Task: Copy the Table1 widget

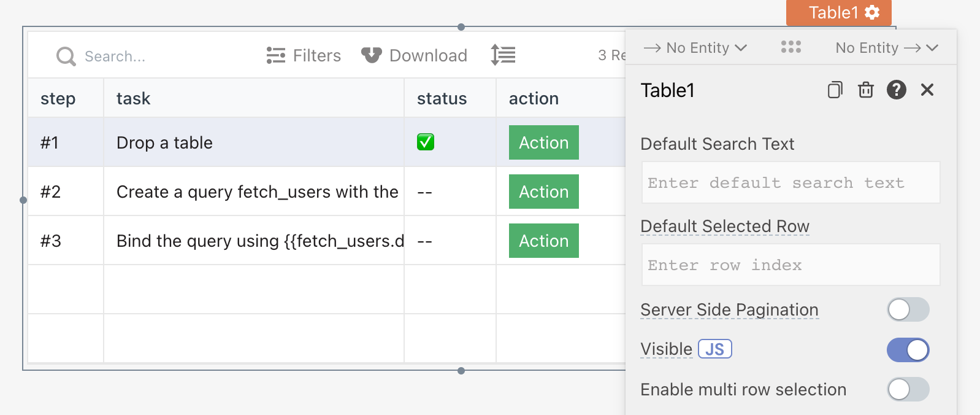Action: pos(835,90)
